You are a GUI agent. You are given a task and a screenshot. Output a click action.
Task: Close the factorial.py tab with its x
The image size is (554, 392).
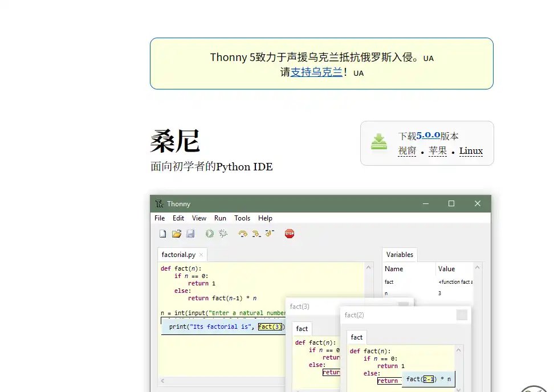click(201, 255)
